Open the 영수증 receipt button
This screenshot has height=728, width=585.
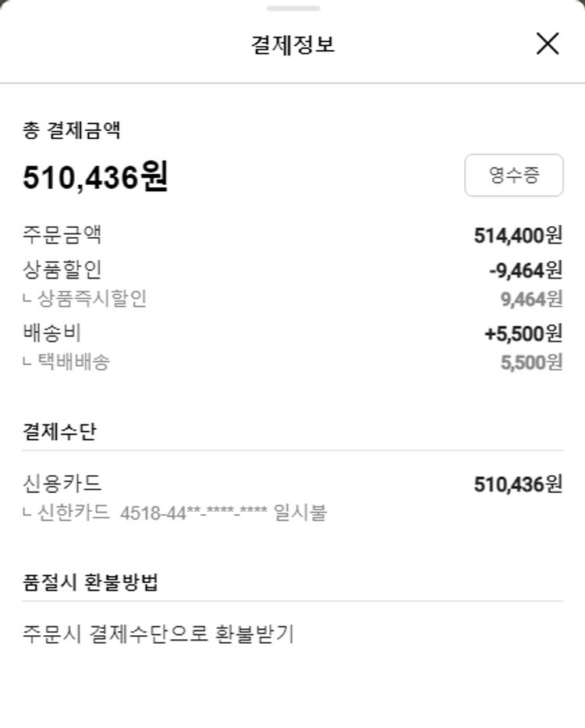(x=513, y=175)
